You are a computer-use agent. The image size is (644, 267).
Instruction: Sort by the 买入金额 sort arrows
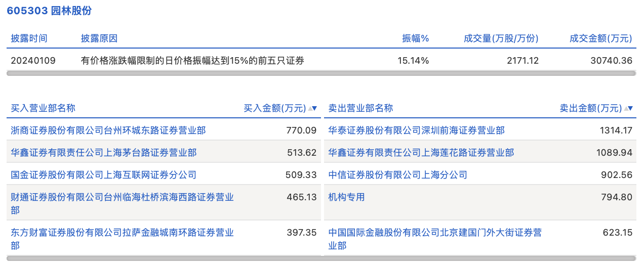[x=312, y=108]
